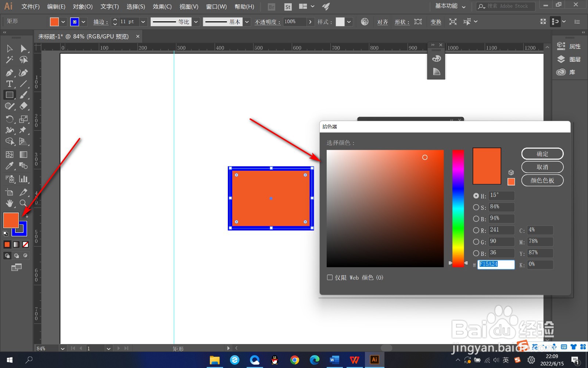This screenshot has height=368, width=588.
Task: Confirm color with the 确定 button
Action: coord(542,154)
